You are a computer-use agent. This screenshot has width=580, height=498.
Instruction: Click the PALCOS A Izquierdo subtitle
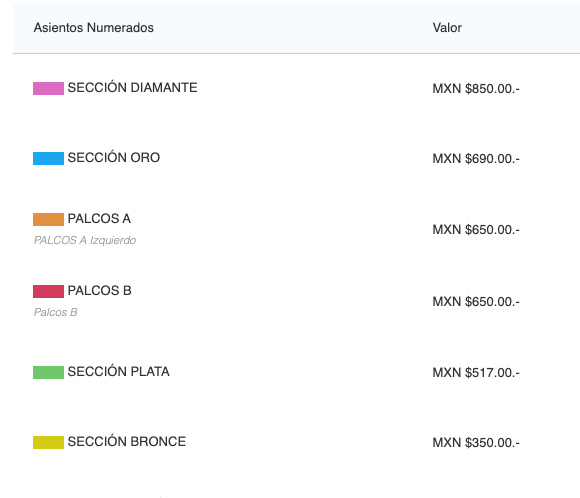click(85, 240)
